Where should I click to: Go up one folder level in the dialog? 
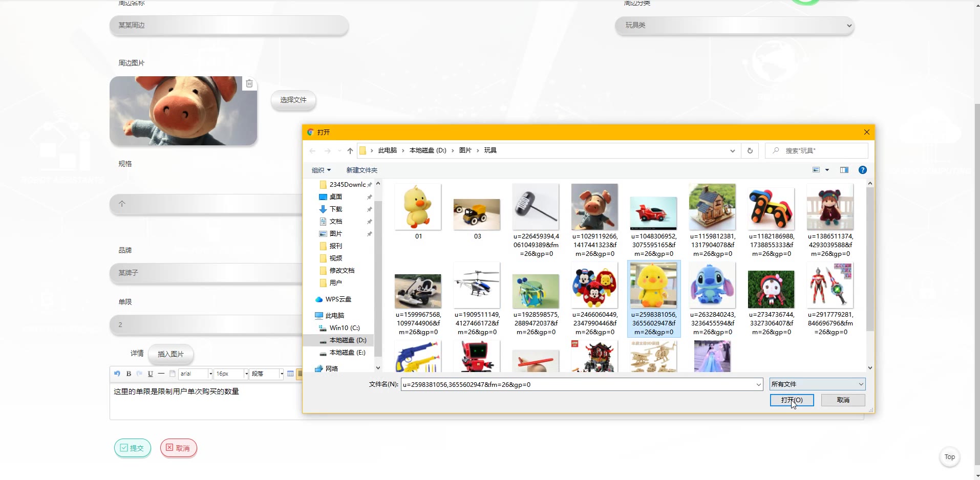click(350, 150)
